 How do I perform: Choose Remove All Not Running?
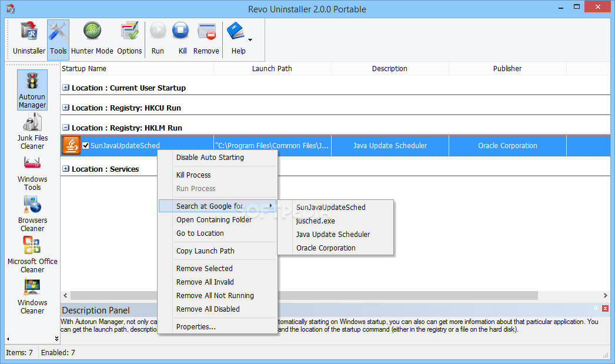pos(218,295)
